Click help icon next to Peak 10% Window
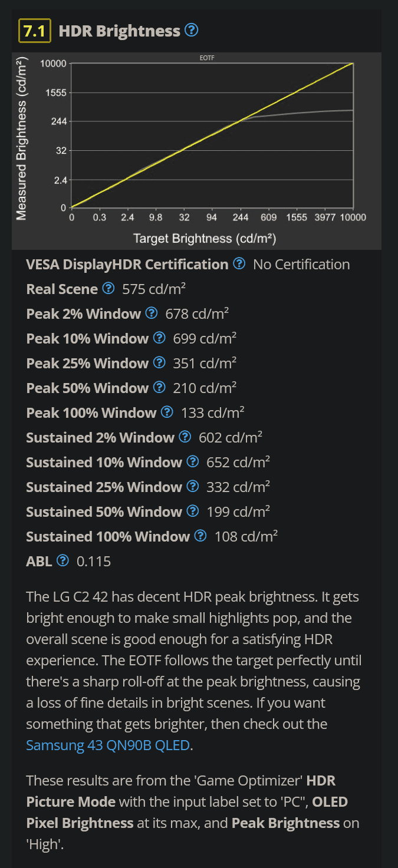 (x=159, y=338)
